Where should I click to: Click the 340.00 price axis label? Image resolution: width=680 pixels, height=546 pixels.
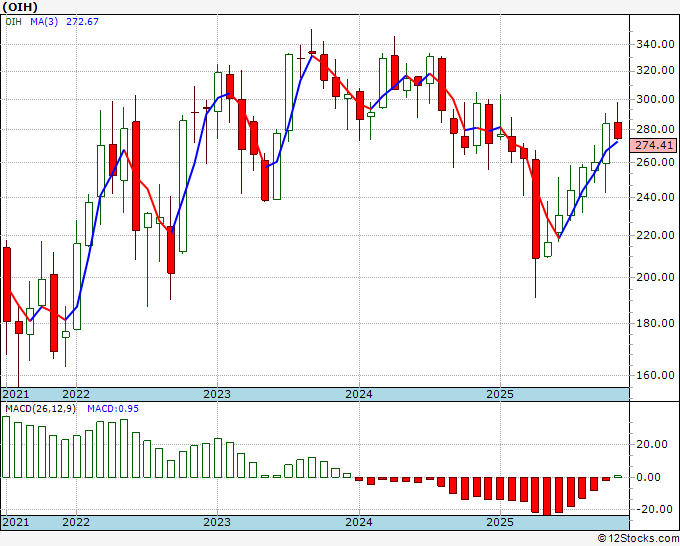pos(655,44)
